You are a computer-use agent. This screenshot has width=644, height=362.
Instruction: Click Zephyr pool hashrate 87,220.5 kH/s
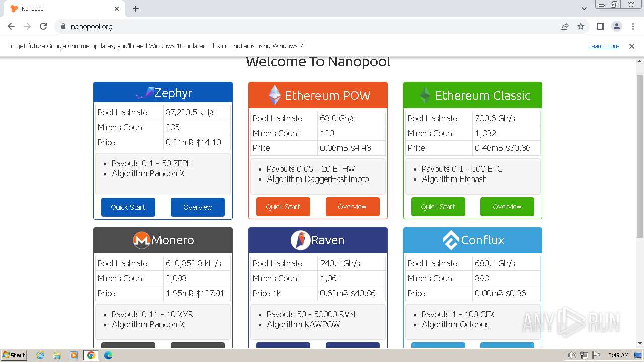pyautogui.click(x=191, y=112)
